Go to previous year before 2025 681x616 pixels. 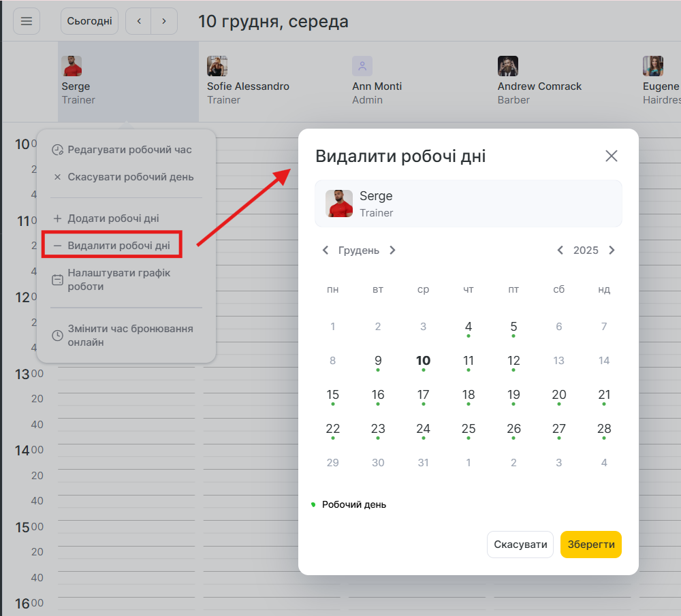(x=560, y=250)
